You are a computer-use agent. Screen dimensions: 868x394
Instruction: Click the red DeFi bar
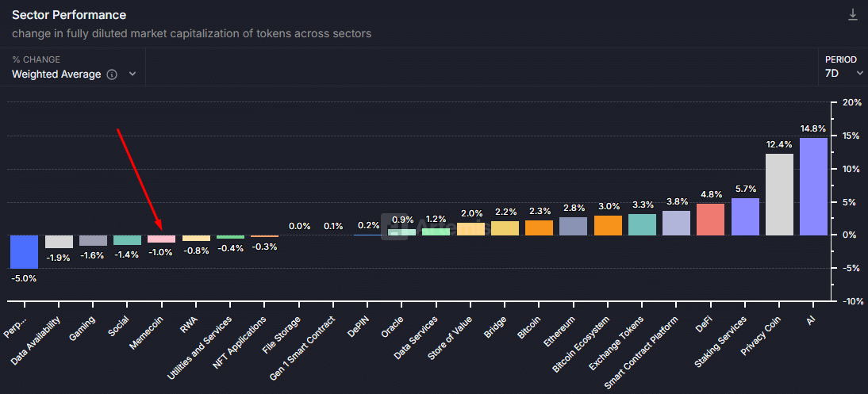click(710, 220)
